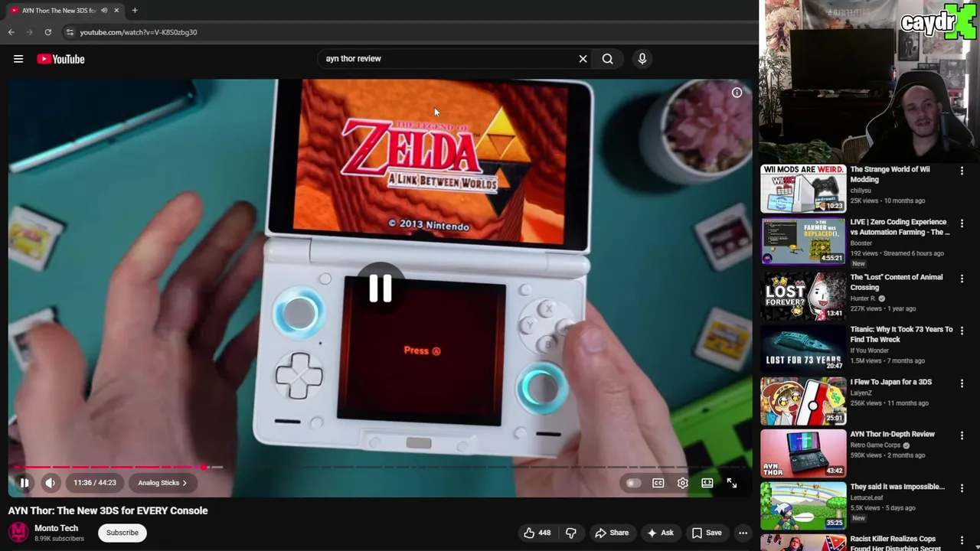Save the video to a playlist
Viewport: 980px width, 551px height.
pos(707,533)
